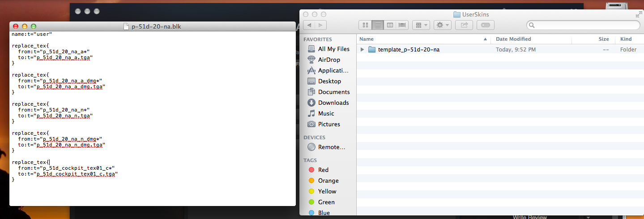Switch Finder to column view
This screenshot has height=219, width=644.
pyautogui.click(x=390, y=25)
